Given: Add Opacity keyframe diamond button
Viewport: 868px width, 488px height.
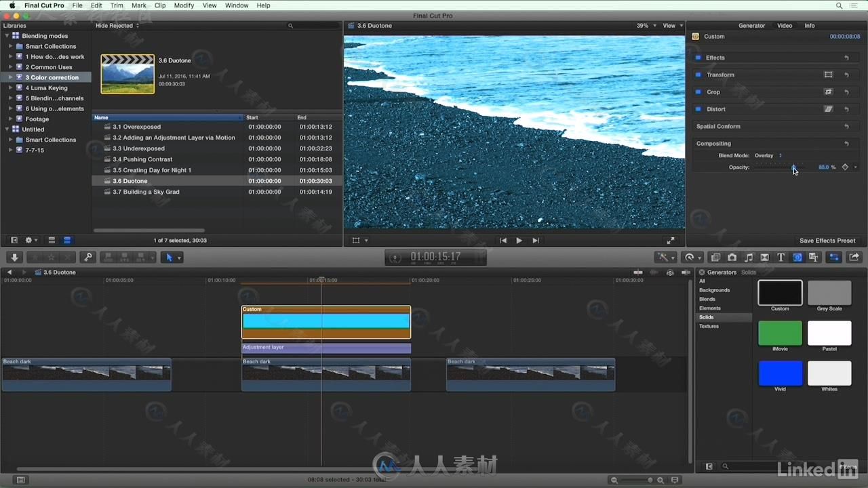Looking at the screenshot, I should pos(845,167).
